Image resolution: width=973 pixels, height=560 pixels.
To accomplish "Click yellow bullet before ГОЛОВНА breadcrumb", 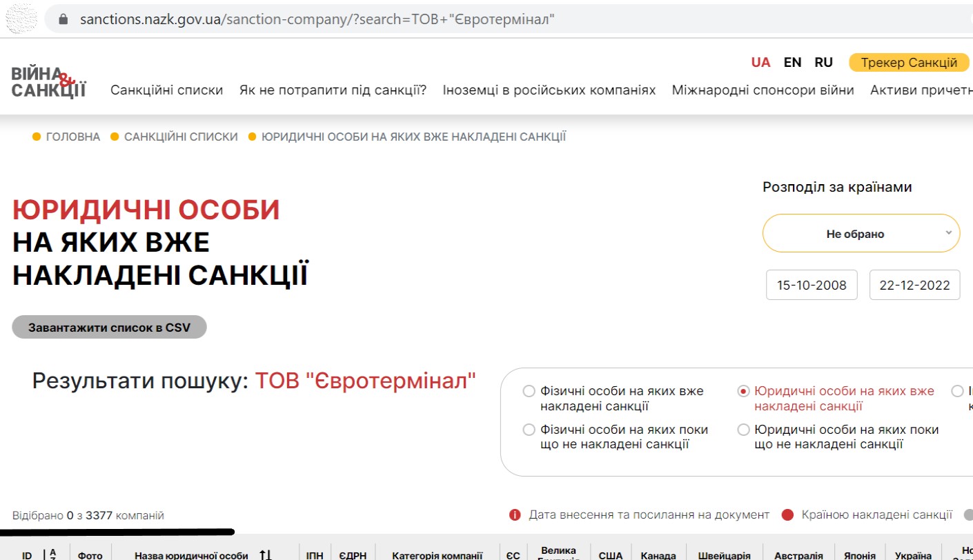I will (37, 137).
